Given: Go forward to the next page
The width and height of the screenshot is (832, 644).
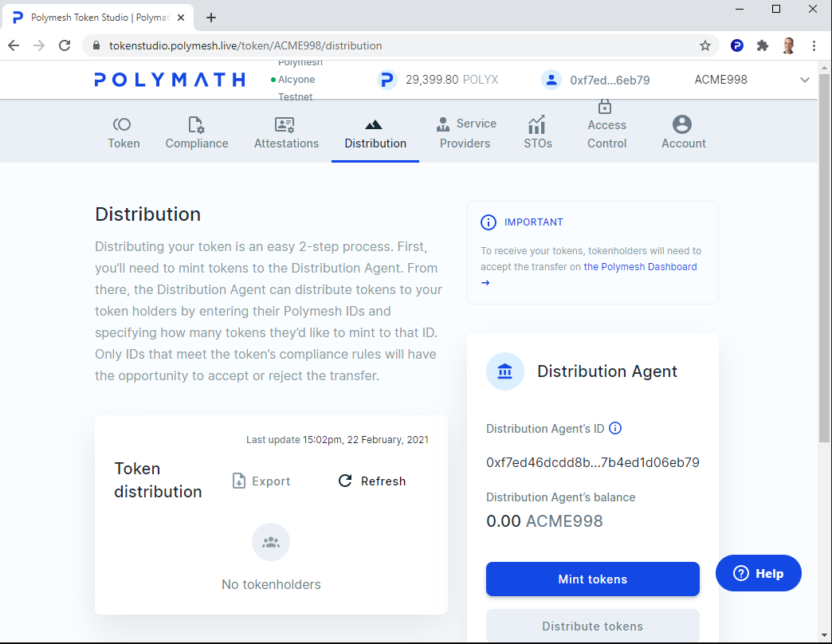Looking at the screenshot, I should pos(39,45).
